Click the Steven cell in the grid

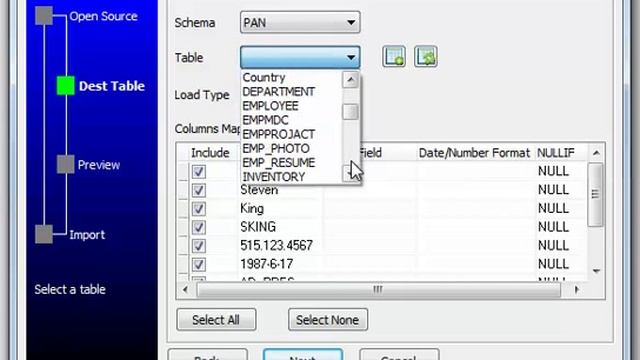[x=259, y=190]
